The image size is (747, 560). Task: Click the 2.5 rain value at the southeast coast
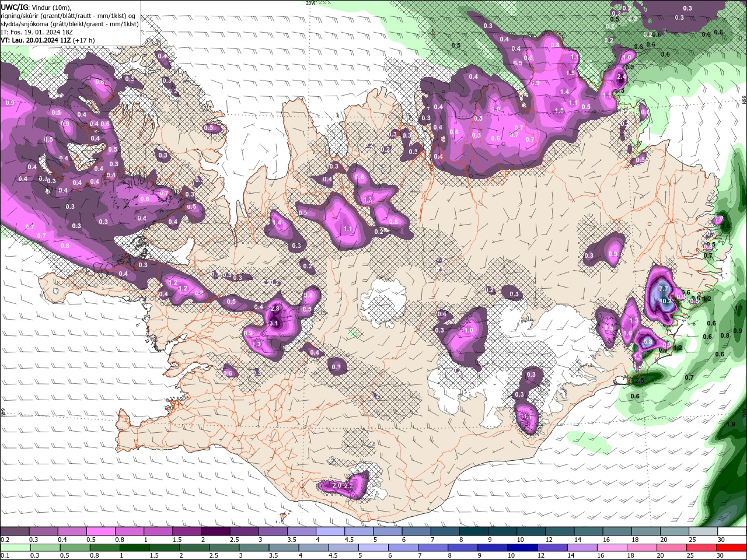(639, 380)
